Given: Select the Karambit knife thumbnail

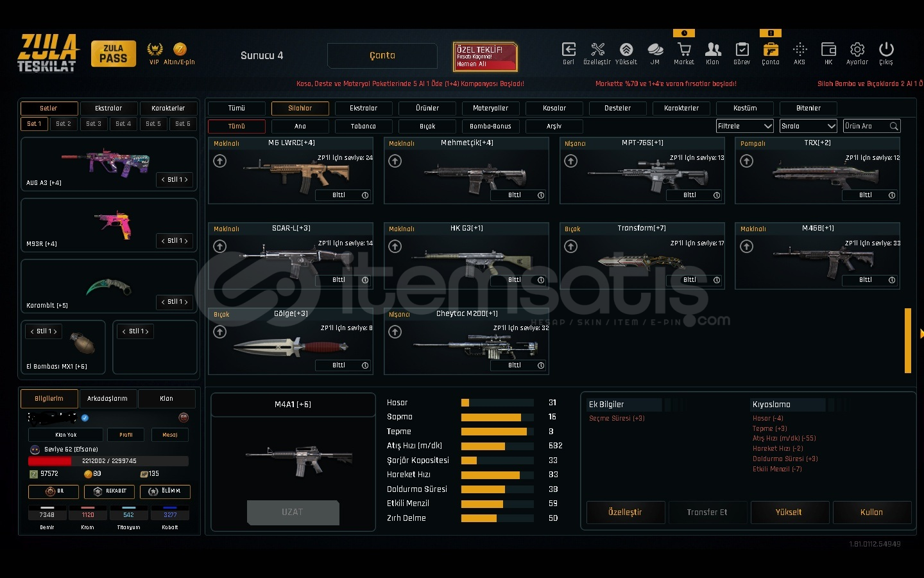Looking at the screenshot, I should coord(108,286).
